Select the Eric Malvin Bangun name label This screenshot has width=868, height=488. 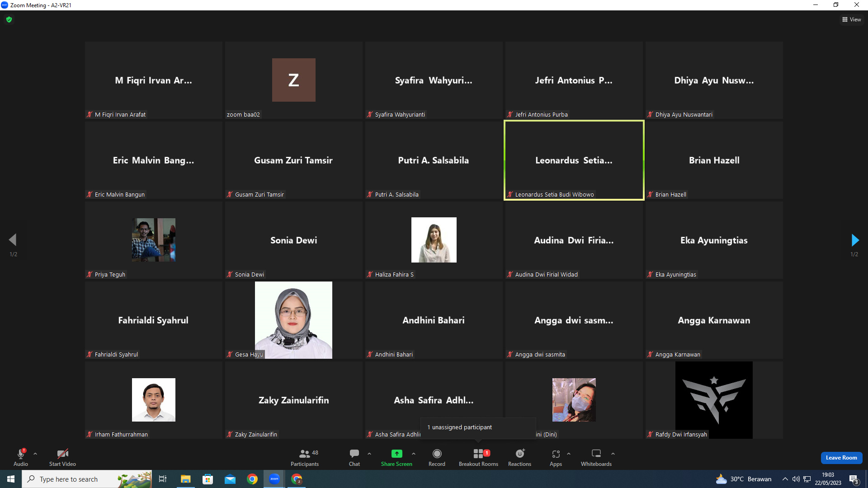tap(120, 194)
